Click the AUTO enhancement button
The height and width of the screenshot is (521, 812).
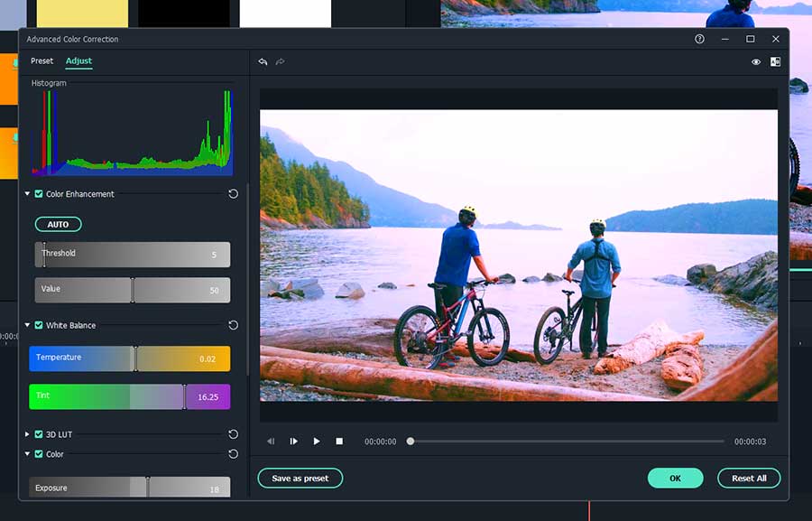[x=58, y=225]
